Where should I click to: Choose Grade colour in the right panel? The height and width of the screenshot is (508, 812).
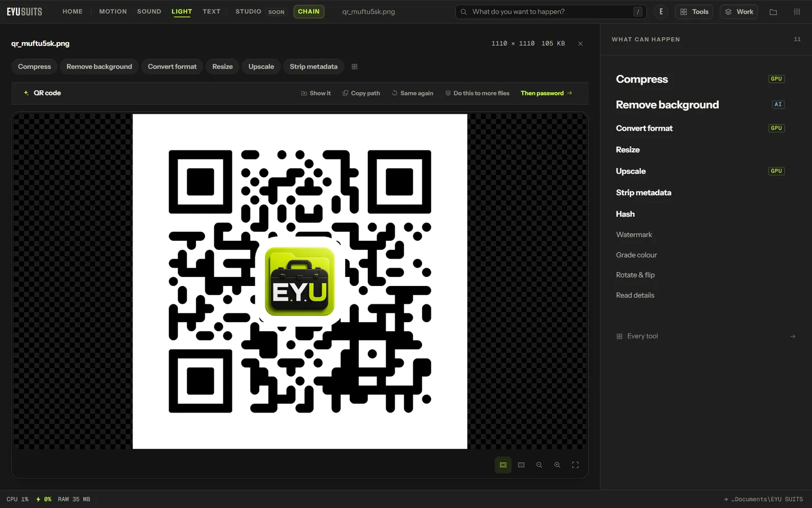[x=636, y=255]
